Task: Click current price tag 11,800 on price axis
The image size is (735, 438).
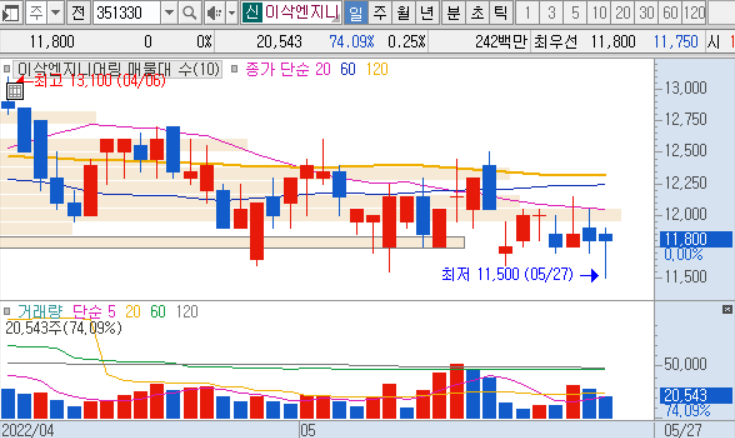Action: (x=696, y=239)
